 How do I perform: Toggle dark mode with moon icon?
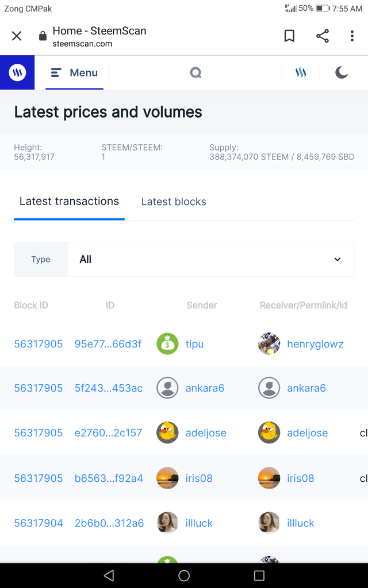[342, 72]
